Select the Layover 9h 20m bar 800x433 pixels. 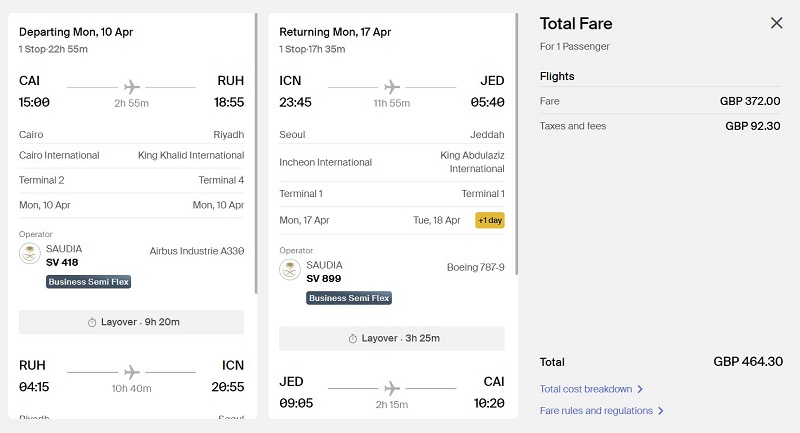132,322
